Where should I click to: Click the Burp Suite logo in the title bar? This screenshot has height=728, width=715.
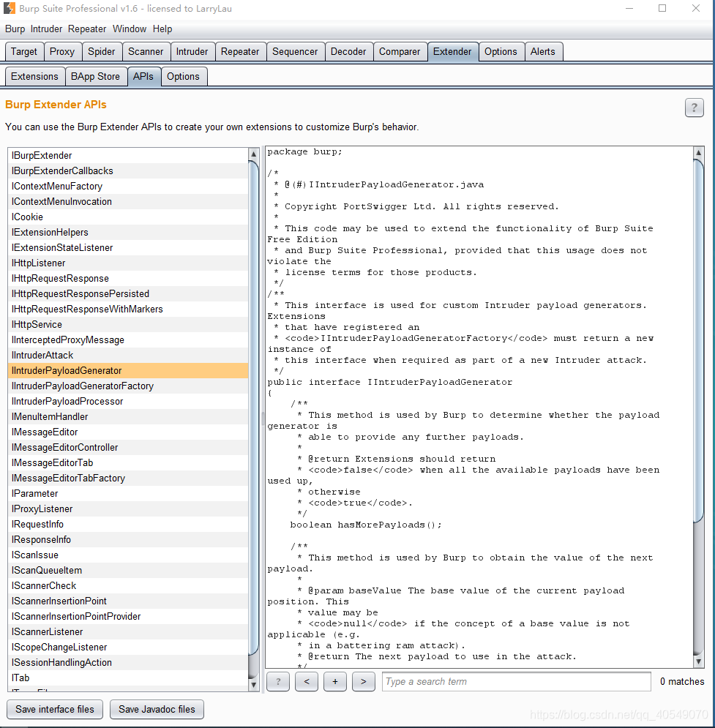click(x=10, y=8)
